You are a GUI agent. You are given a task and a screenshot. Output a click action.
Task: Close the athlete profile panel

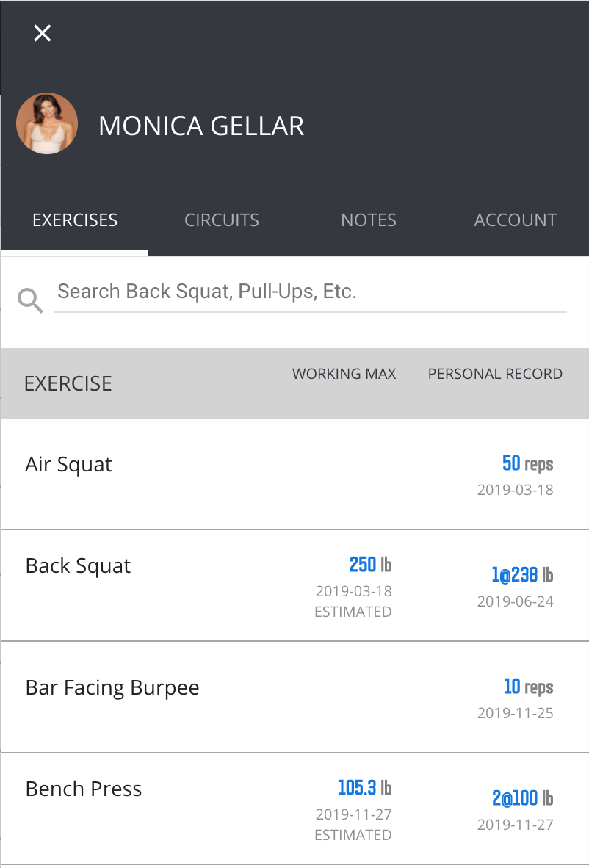click(x=42, y=33)
